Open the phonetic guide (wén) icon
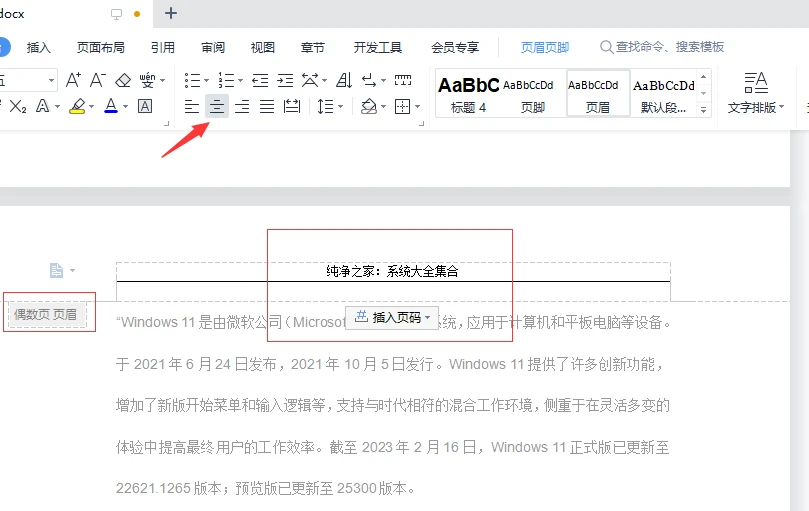 147,81
